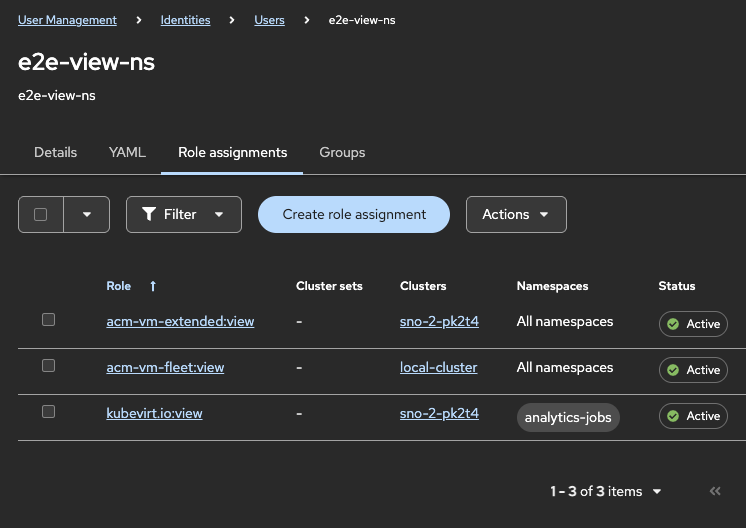This screenshot has height=528, width=746.
Task: Click the green Active check icon for acm-vm-extended:view
Action: 673,324
